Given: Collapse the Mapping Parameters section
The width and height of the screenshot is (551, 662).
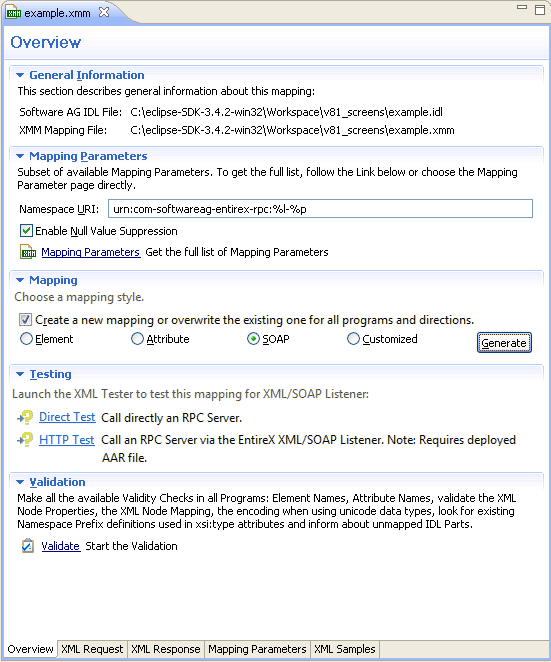Looking at the screenshot, I should [20, 156].
